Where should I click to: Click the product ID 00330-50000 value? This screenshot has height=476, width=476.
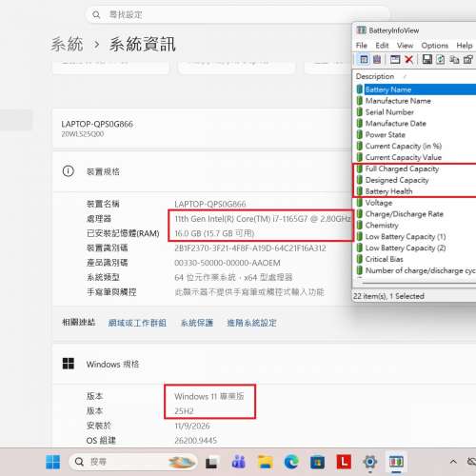click(228, 263)
